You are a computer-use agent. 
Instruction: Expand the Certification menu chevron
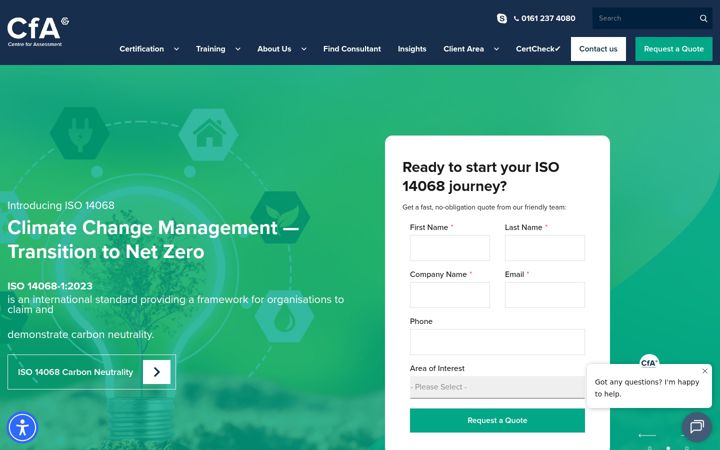(176, 49)
